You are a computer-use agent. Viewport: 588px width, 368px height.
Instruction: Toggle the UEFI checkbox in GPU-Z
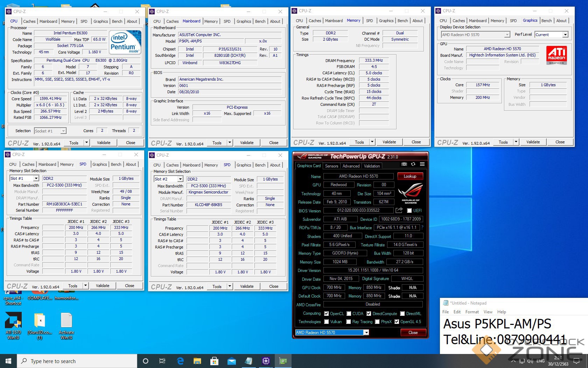tap(409, 210)
